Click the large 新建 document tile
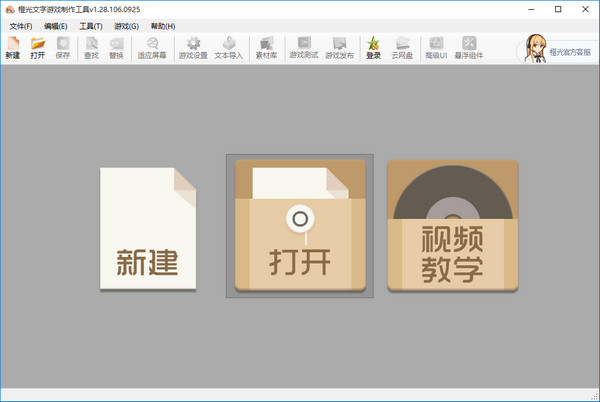This screenshot has height=402, width=600. [x=148, y=229]
